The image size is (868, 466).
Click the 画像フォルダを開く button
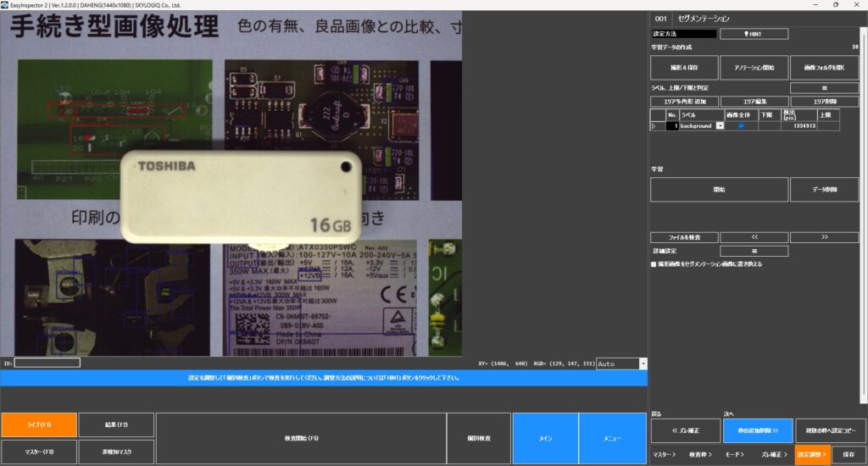tap(824, 68)
